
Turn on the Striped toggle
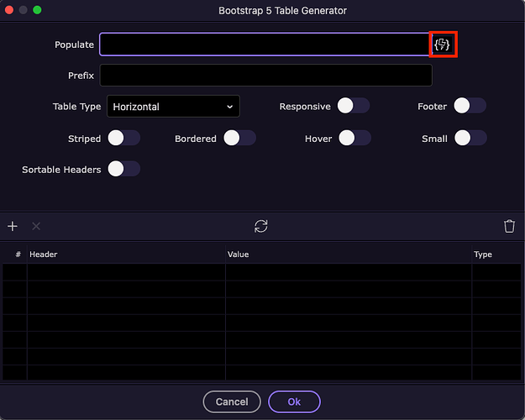(123, 138)
